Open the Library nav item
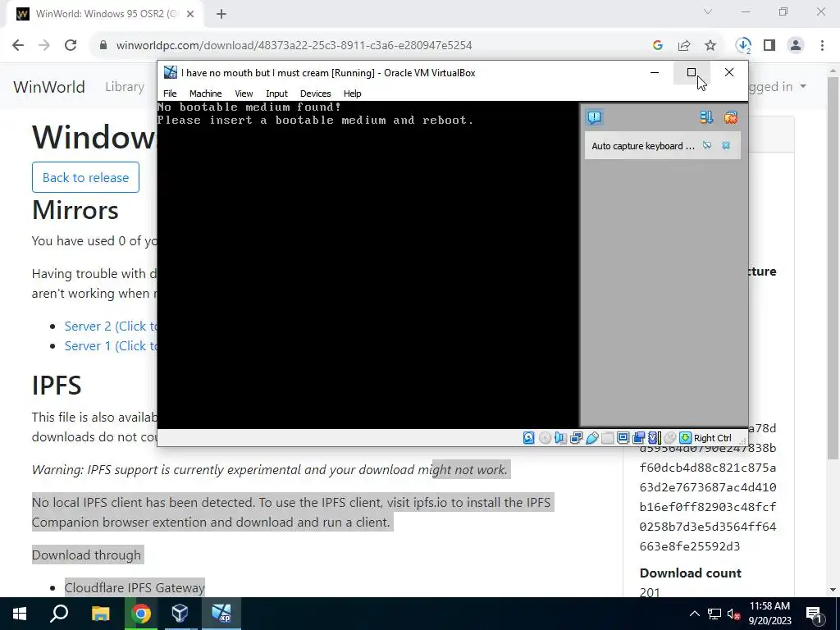Viewport: 840px width, 630px height. click(125, 87)
